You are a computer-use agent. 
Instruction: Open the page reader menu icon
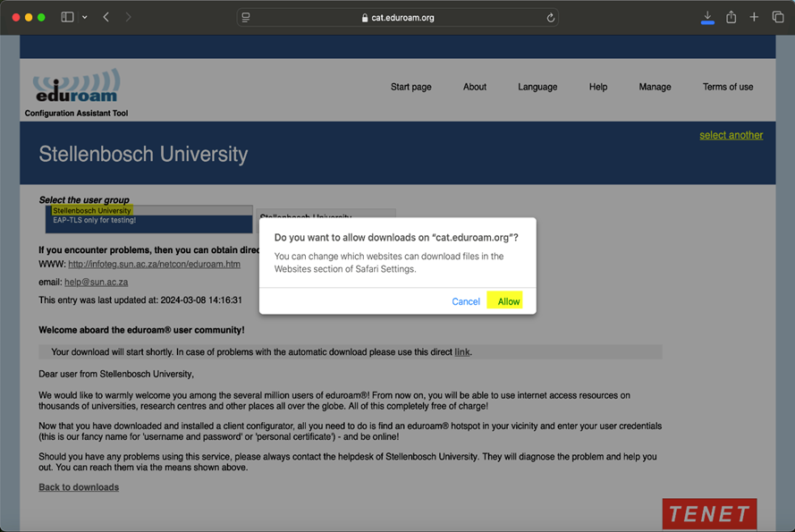coord(246,17)
